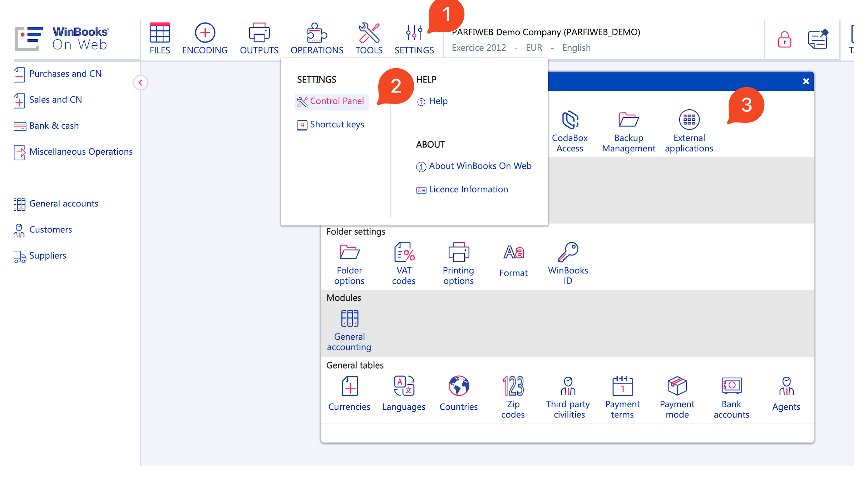Viewport: 868px width, 480px height.
Task: Open Purchases and CN
Action: pos(58,74)
